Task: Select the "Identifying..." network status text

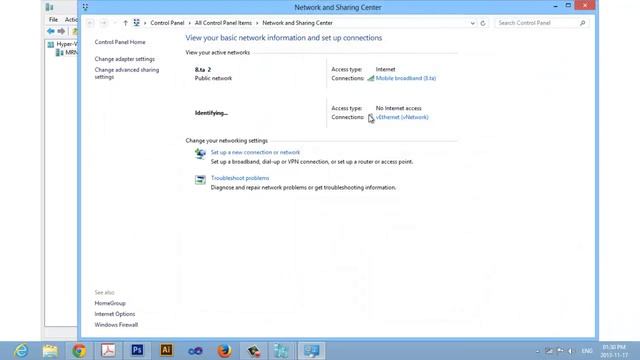Action: click(x=211, y=113)
